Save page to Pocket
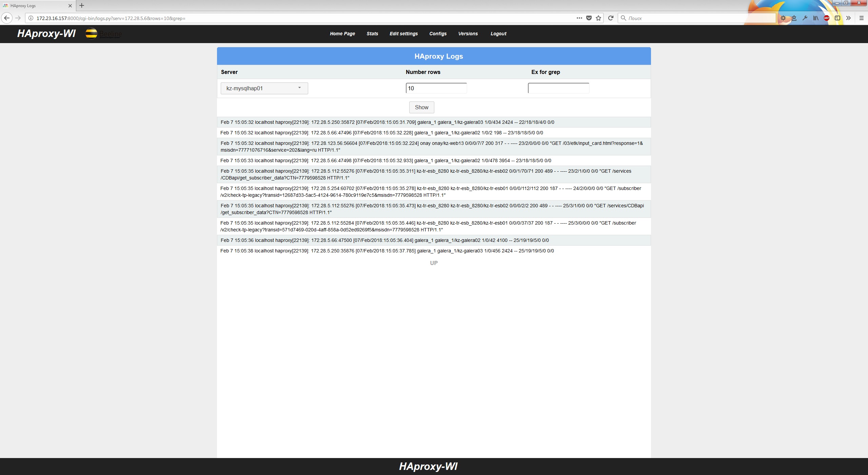The height and width of the screenshot is (475, 868). (589, 18)
